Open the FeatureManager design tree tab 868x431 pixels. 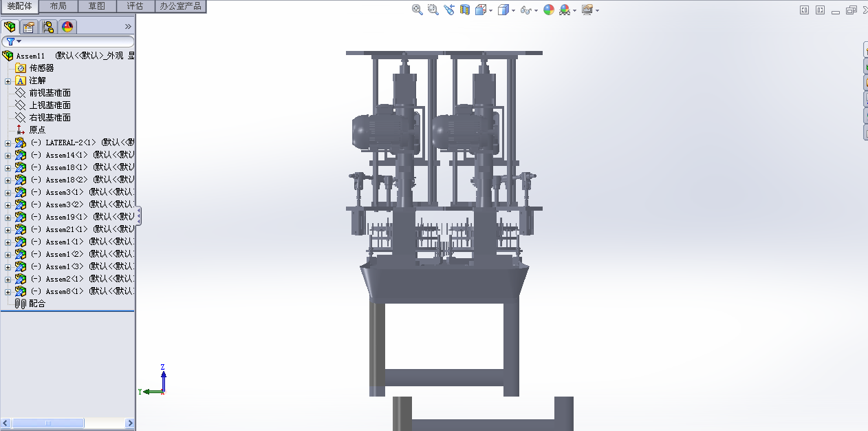10,27
